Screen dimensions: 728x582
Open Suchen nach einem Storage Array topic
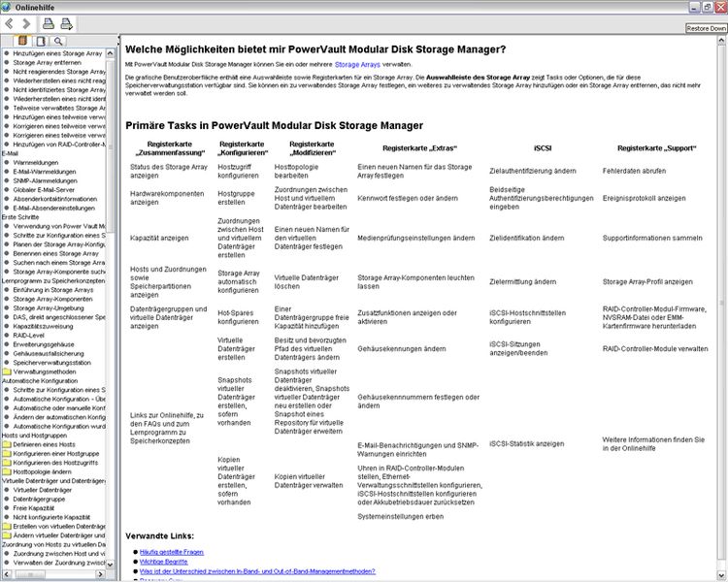tap(59, 263)
